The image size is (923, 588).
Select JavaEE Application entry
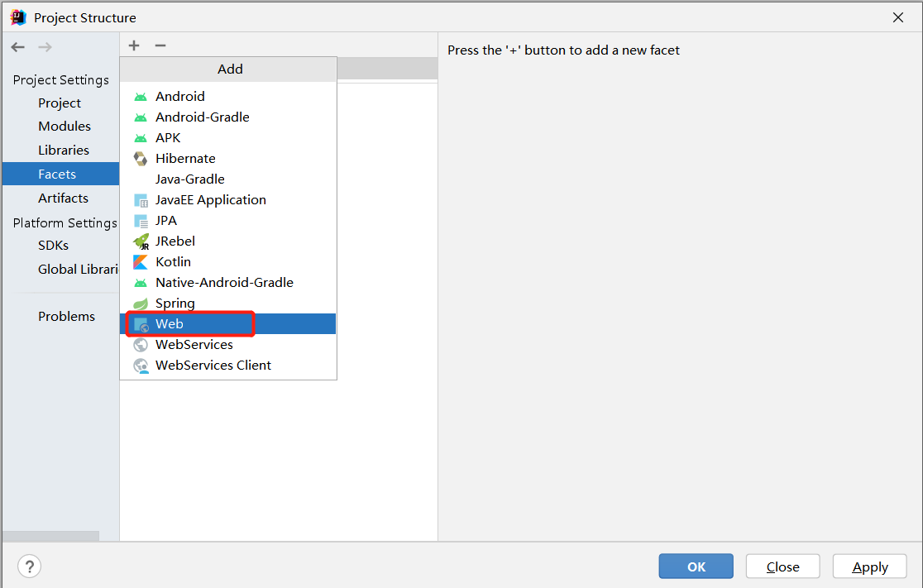pyautogui.click(x=227, y=199)
